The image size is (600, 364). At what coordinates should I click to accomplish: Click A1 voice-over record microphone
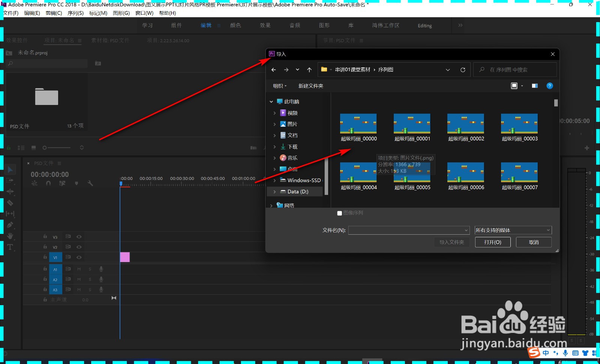tap(101, 269)
